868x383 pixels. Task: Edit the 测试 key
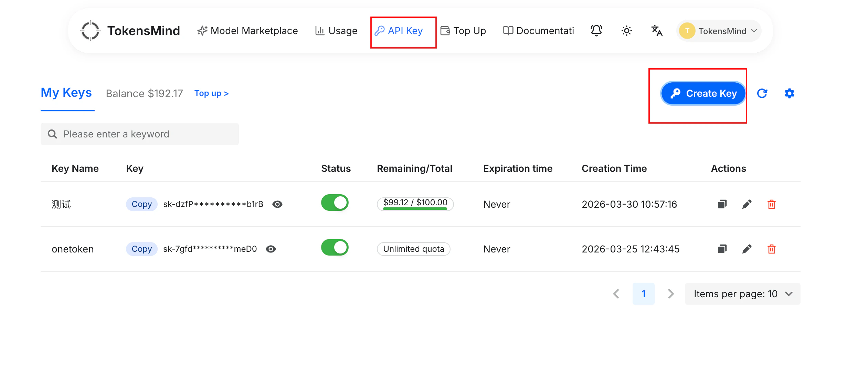click(x=747, y=204)
